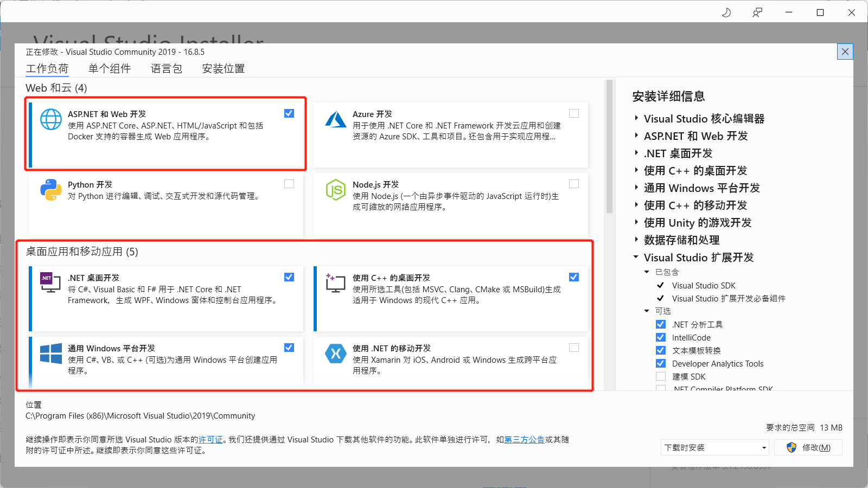
Task: Uncheck 文本模板转换 optional component
Action: pyautogui.click(x=661, y=350)
